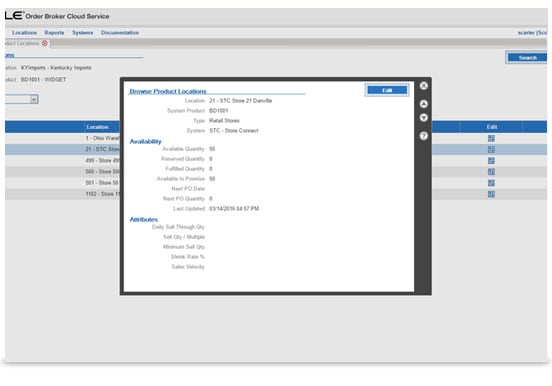Click the Search button
This screenshot has width=552, height=386.
coord(527,57)
